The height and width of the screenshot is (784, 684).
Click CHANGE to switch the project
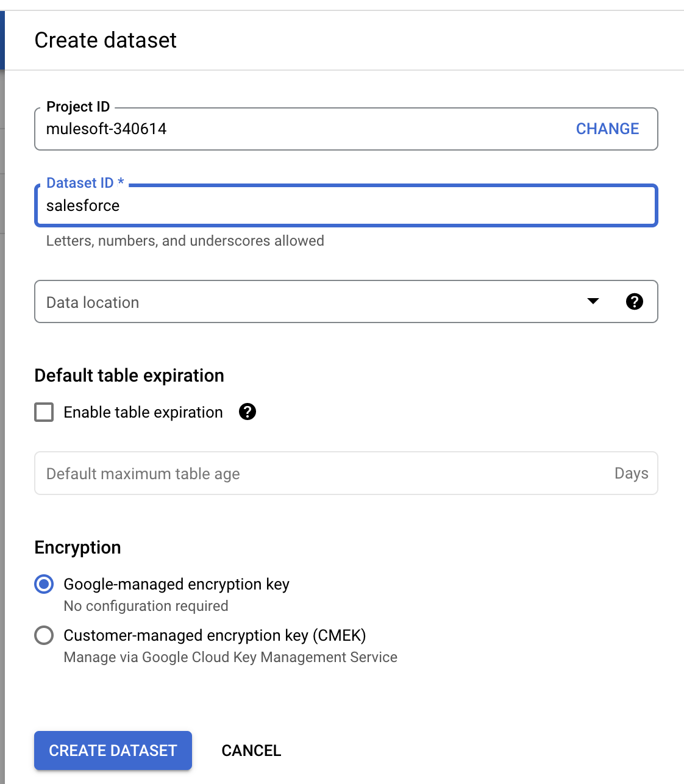point(607,129)
